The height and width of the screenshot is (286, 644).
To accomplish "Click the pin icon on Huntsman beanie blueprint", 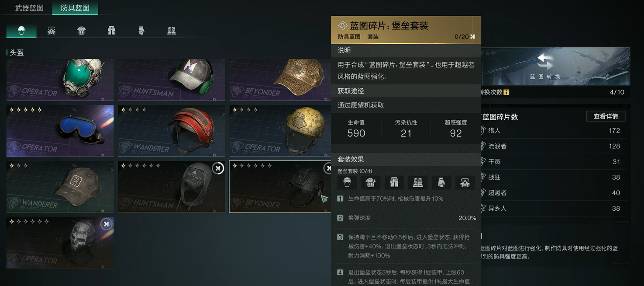I will click(218, 168).
